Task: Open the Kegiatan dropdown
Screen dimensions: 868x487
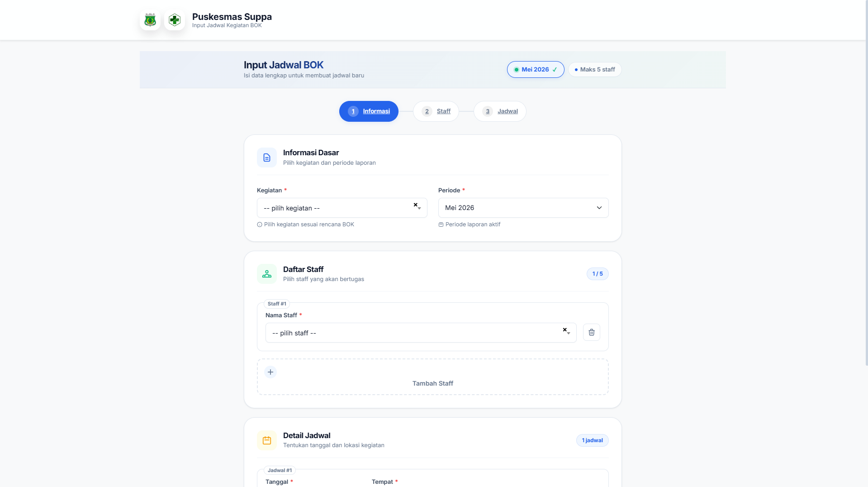Action: tap(342, 208)
